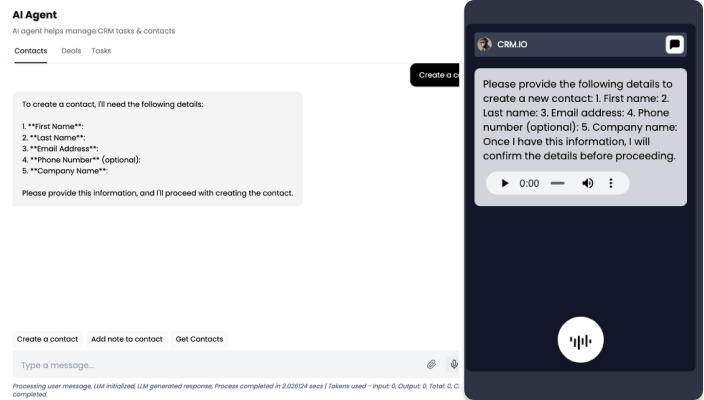Mute the audio using the speaker icon

tap(587, 183)
